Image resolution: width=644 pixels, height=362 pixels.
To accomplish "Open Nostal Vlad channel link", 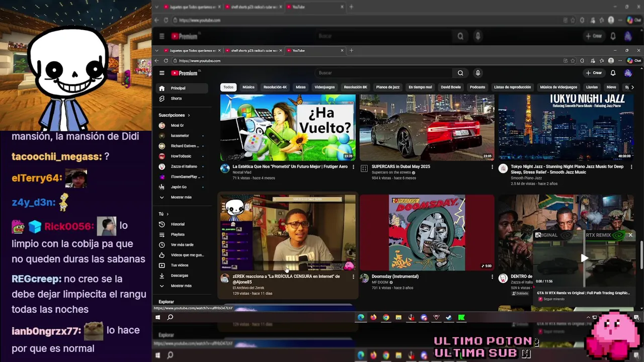I will pos(242,172).
